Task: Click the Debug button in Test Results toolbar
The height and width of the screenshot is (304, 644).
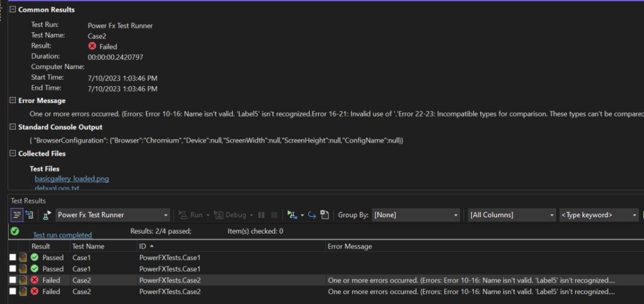Action: click(230, 215)
